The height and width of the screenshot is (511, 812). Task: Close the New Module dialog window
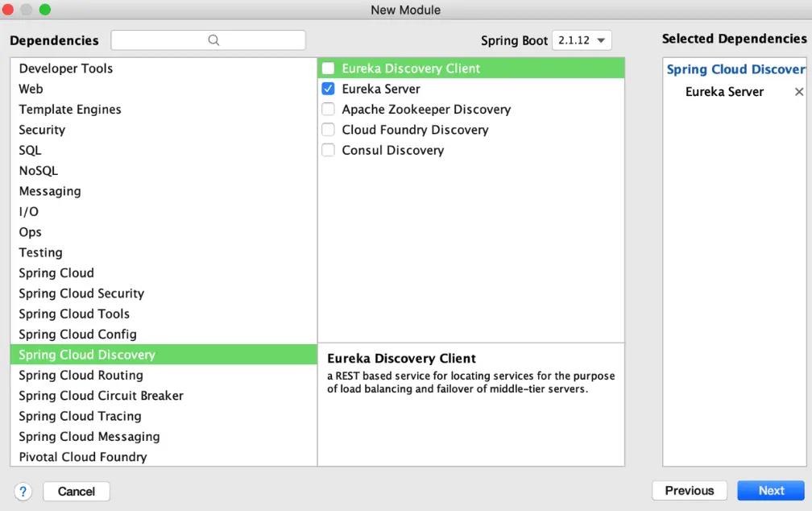click(8, 10)
